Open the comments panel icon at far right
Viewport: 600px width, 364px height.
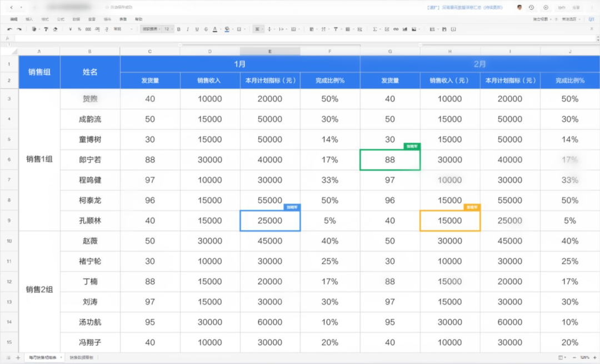point(592,19)
